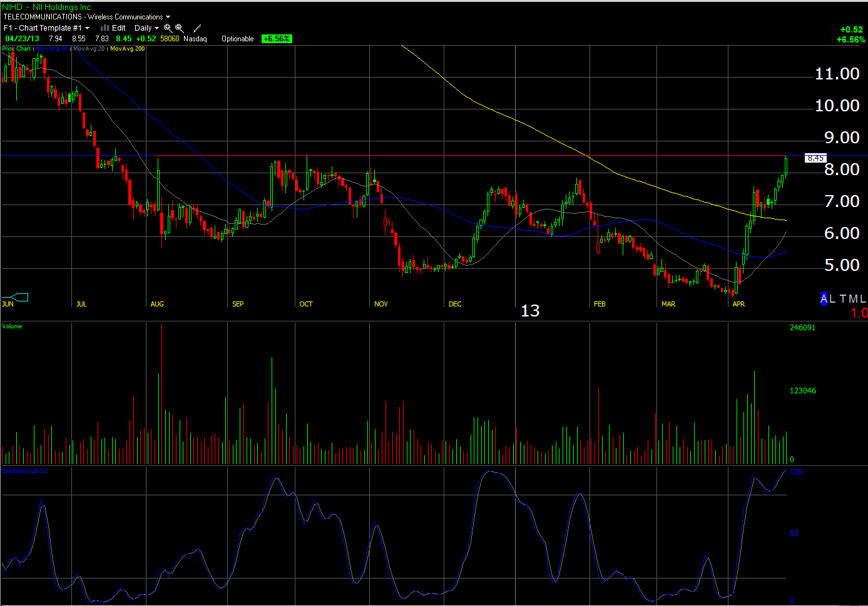Click the NIHD ticker symbol title

tap(13, 7)
